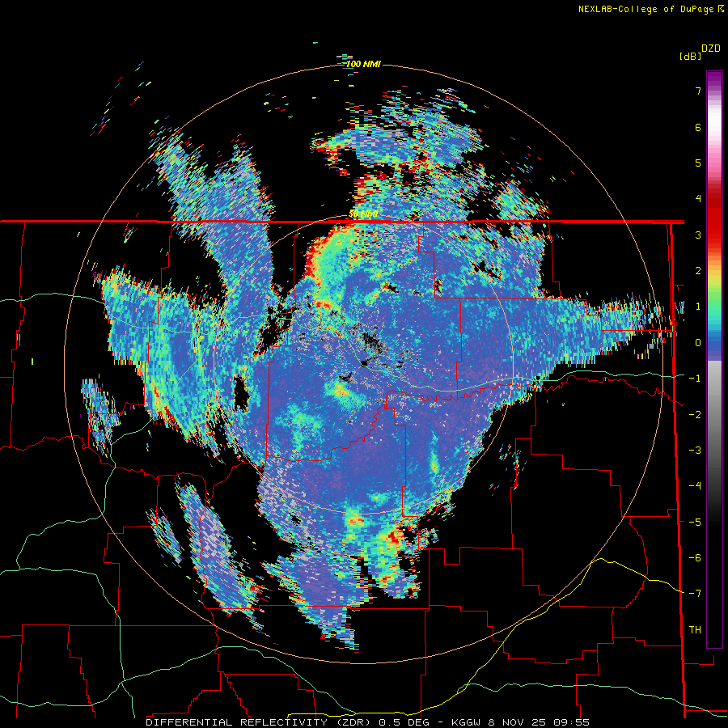Click the 7 value on color scale
The height and width of the screenshot is (728, 728).
pos(698,91)
